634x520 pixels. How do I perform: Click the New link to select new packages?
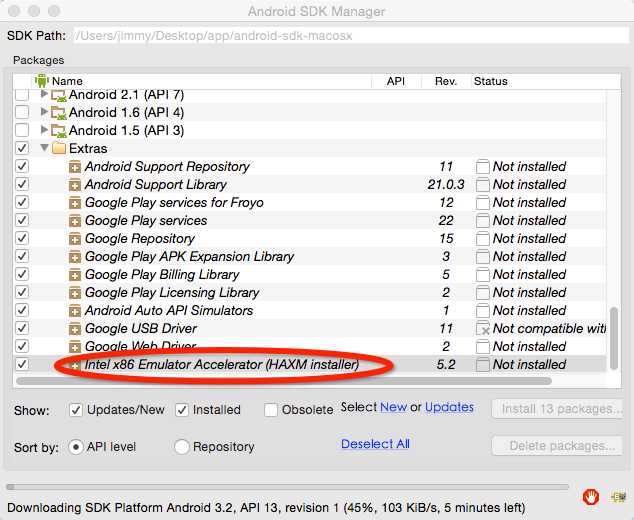coord(393,407)
